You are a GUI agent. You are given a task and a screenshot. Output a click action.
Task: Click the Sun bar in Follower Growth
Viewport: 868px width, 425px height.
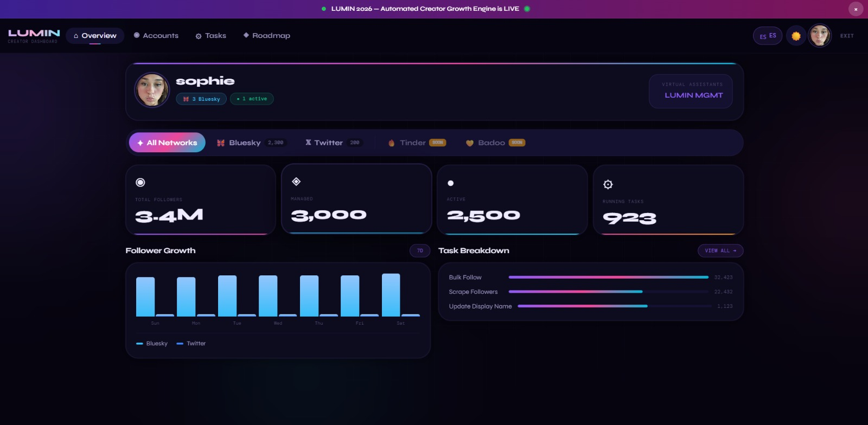pyautogui.click(x=145, y=297)
